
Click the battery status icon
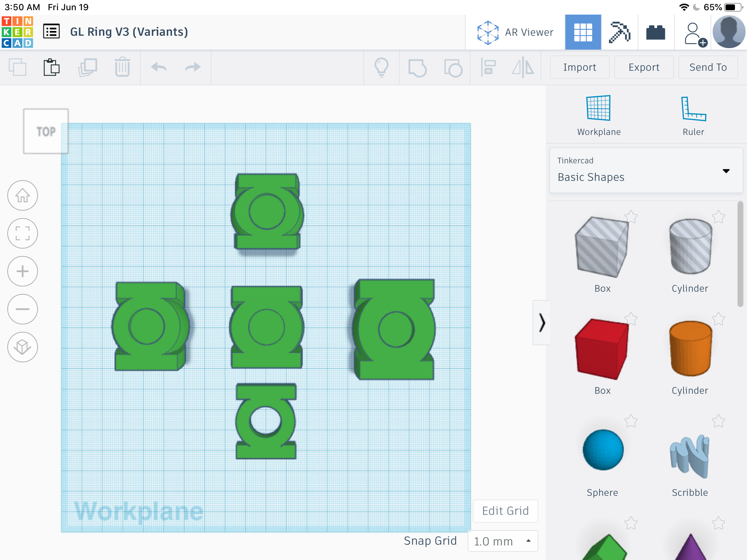pyautogui.click(x=733, y=7)
